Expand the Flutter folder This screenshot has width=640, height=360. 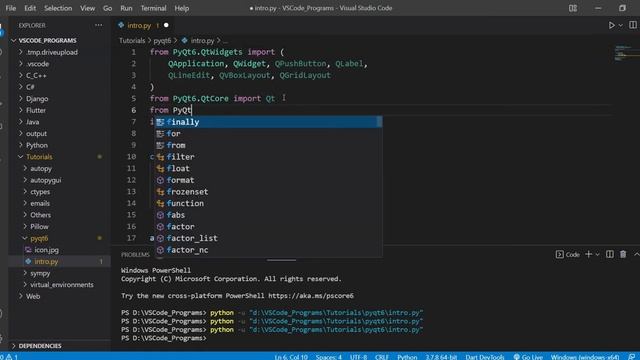[x=36, y=110]
